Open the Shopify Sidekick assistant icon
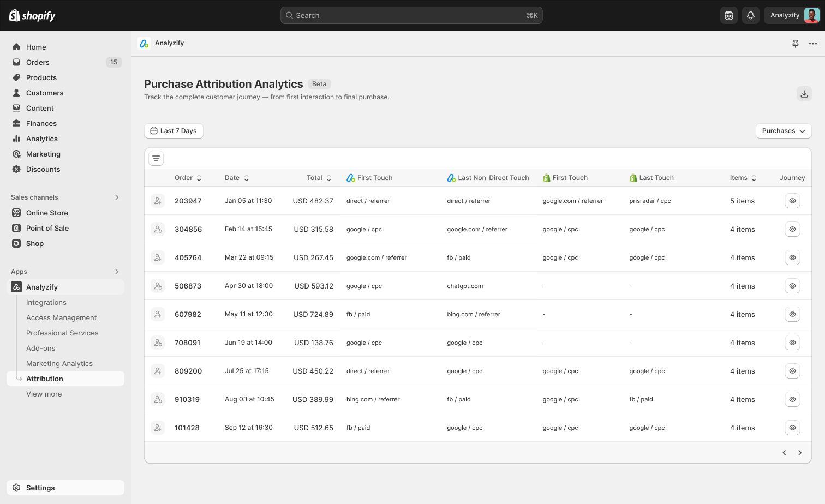The image size is (825, 504). 728,15
